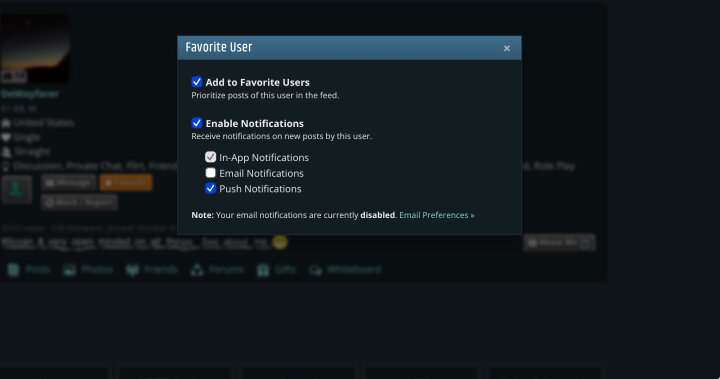This screenshot has width=720, height=379.
Task: Switch to the Whiteboard tab
Action: [344, 270]
